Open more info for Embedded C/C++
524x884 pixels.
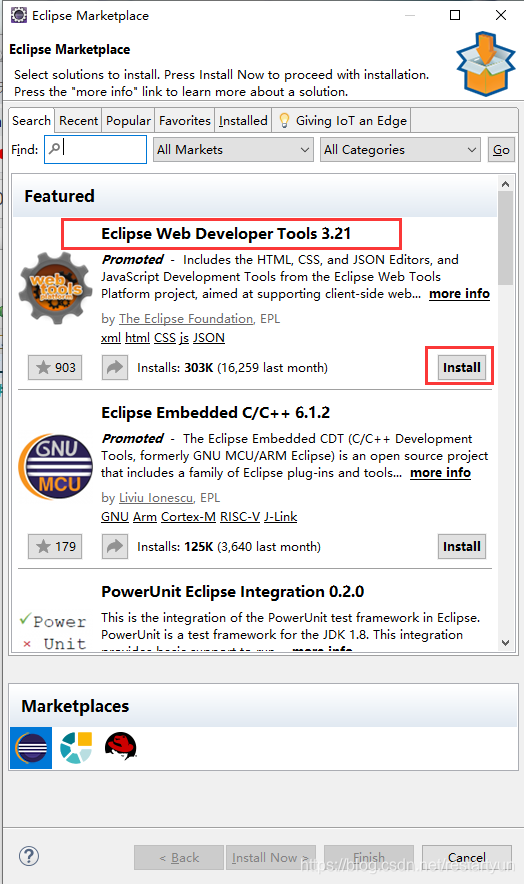[440, 472]
